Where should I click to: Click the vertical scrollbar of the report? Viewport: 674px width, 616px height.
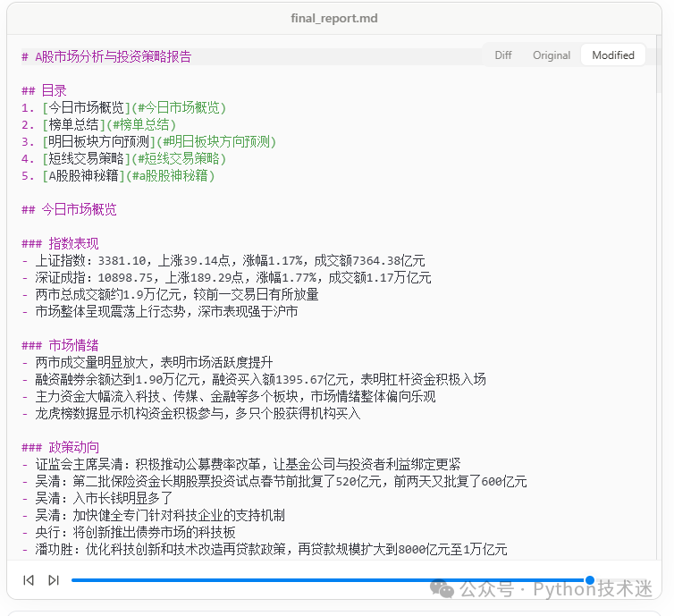point(659,64)
